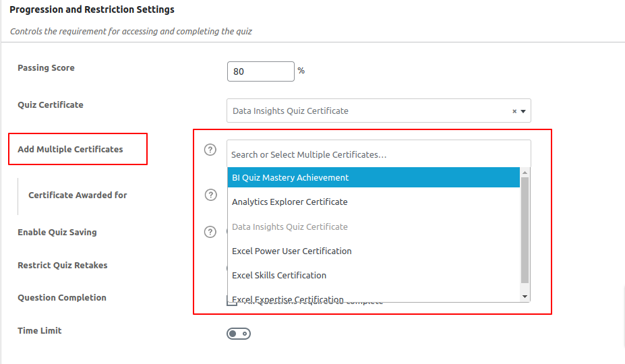Viewport: 625px width, 364px height.
Task: Click the certificate list scrollbar thumb
Action: [x=525, y=229]
